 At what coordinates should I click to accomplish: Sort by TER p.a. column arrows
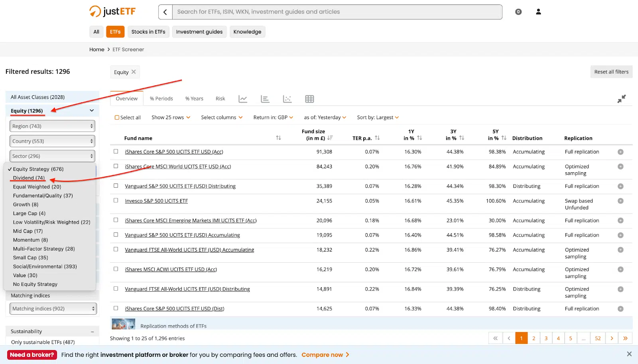377,138
